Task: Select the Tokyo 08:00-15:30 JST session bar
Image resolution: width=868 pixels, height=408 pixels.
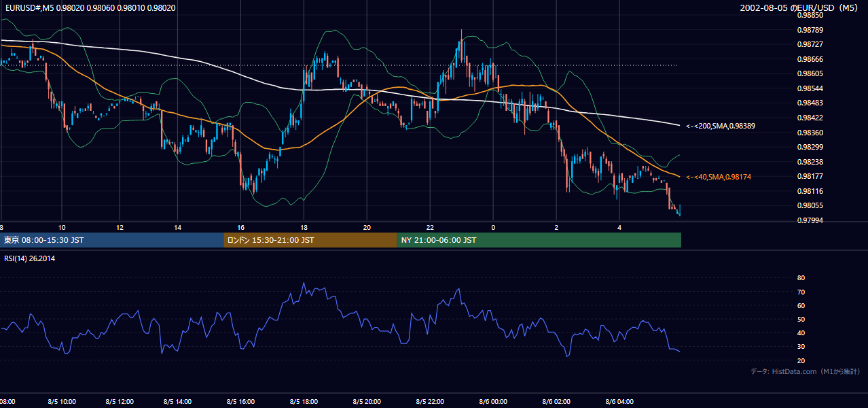Action: click(112, 240)
